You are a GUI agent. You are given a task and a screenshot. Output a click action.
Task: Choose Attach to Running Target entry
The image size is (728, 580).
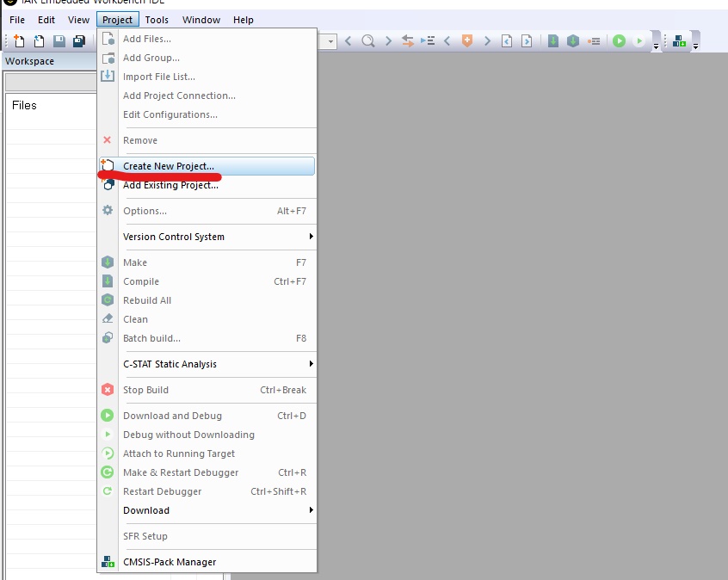point(207,454)
